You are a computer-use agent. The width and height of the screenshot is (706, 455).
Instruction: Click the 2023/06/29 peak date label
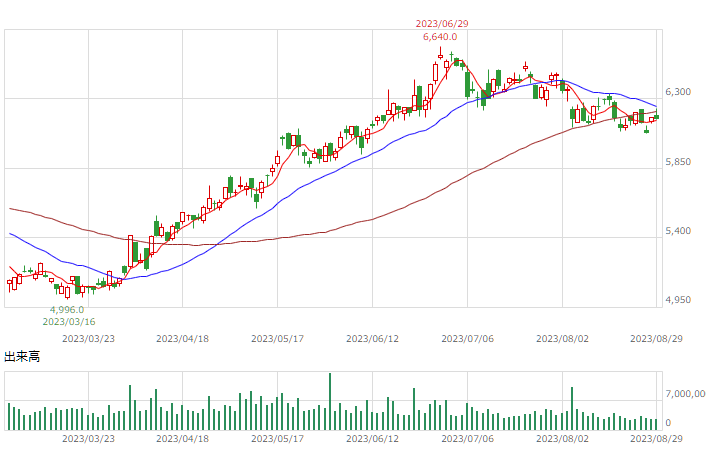442,23
